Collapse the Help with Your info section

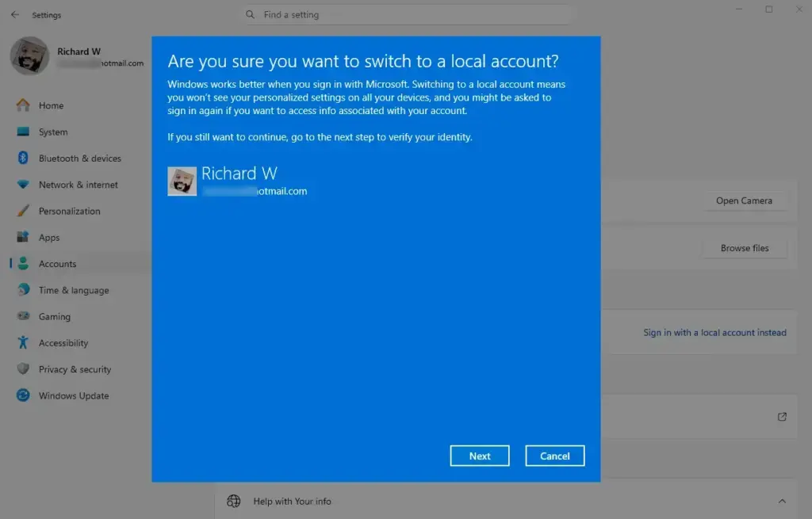[x=782, y=501]
